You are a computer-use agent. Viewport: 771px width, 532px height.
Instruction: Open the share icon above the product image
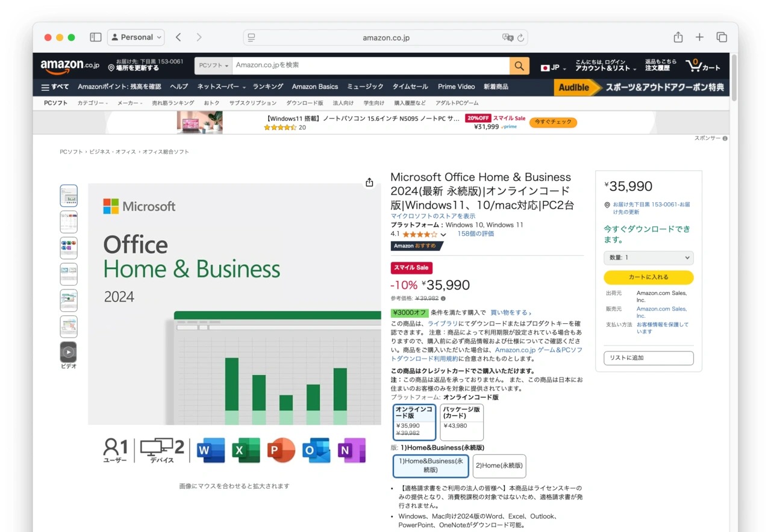(x=369, y=182)
